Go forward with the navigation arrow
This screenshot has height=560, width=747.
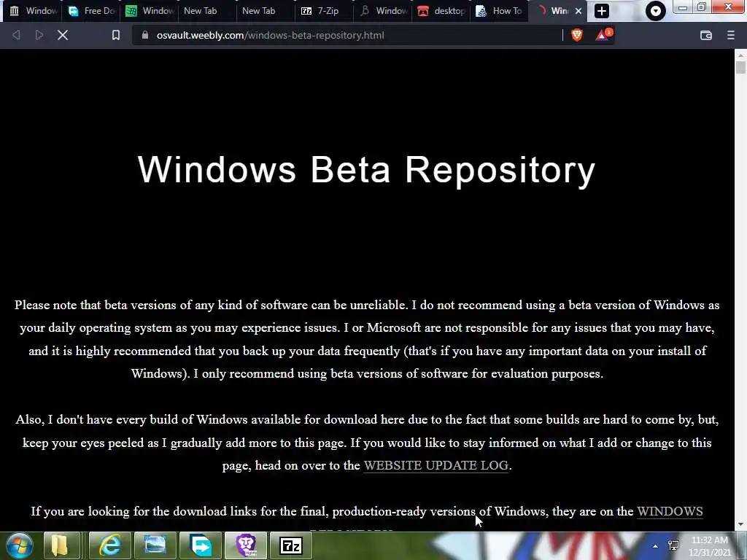pyautogui.click(x=39, y=35)
